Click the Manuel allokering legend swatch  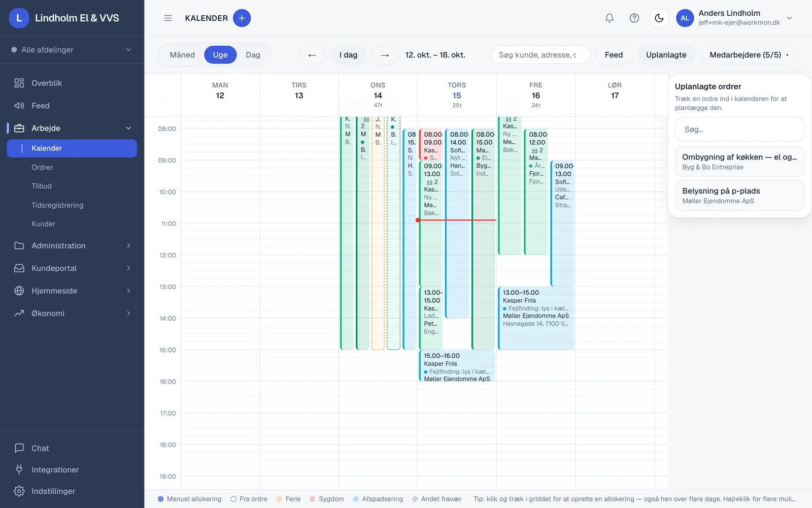click(x=160, y=499)
